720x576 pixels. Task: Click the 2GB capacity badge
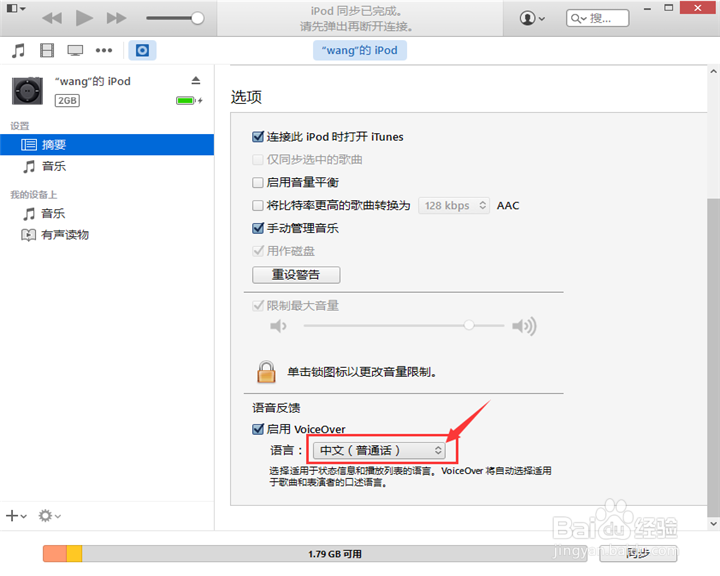pos(67,100)
